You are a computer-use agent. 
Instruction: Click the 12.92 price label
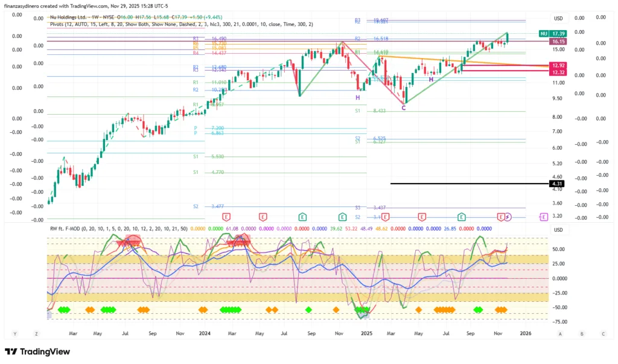click(558, 65)
